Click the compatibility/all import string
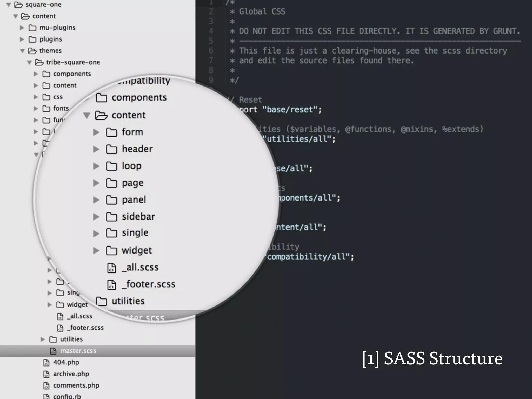Image resolution: width=532 pixels, height=399 pixels. tap(308, 257)
